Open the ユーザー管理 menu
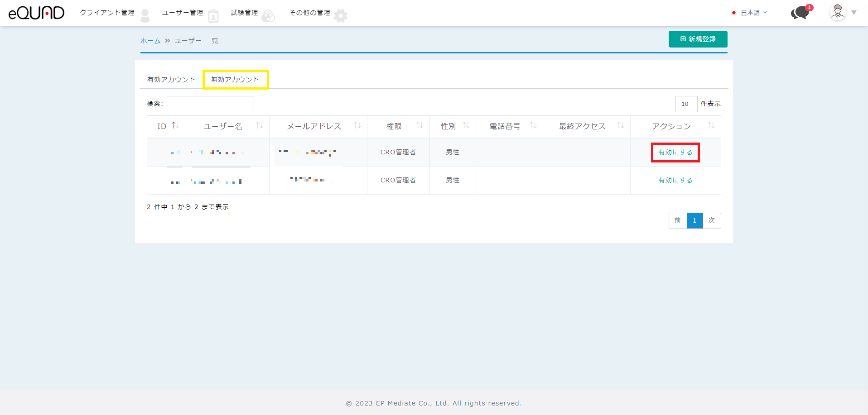868x415 pixels. 183,13
